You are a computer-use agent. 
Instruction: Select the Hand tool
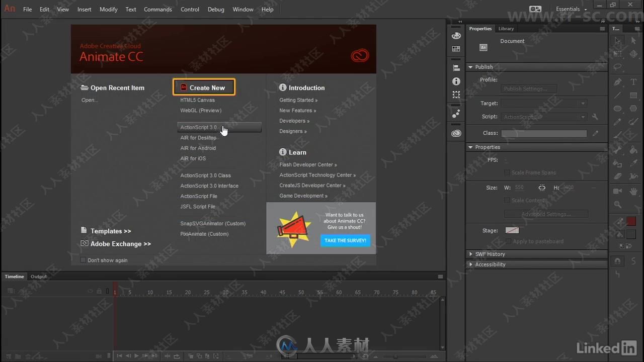(633, 191)
